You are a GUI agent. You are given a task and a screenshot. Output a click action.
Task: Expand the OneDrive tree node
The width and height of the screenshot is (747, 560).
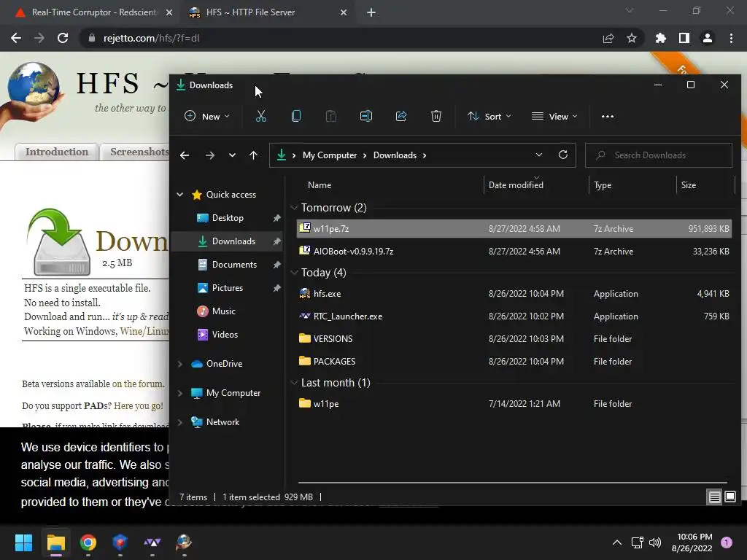(x=180, y=364)
